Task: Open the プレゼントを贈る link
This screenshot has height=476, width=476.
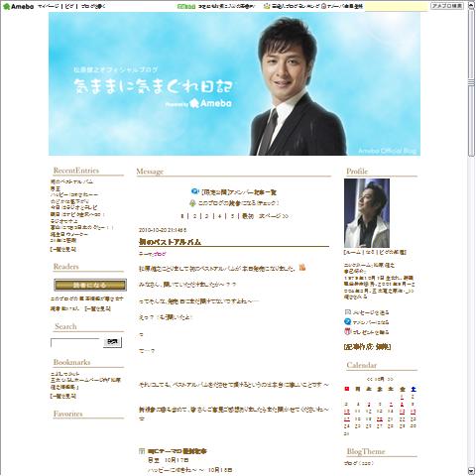Action: (x=371, y=332)
